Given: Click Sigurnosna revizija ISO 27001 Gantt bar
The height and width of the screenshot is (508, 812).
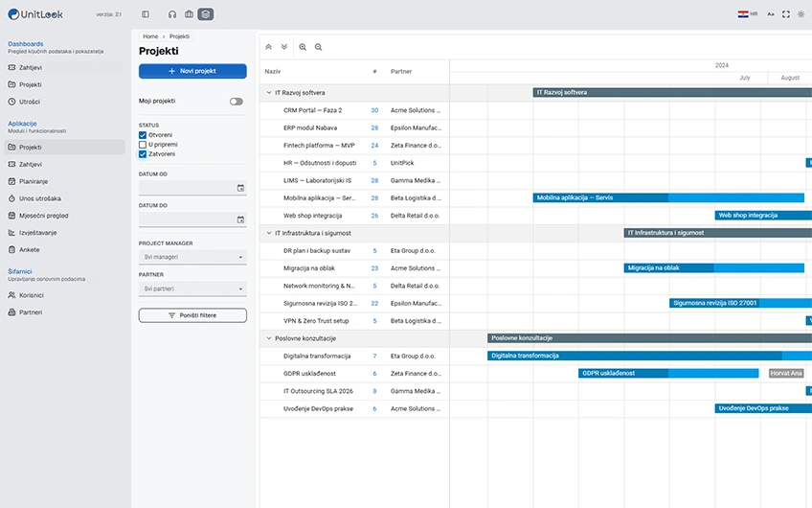Looking at the screenshot, I should pos(740,303).
